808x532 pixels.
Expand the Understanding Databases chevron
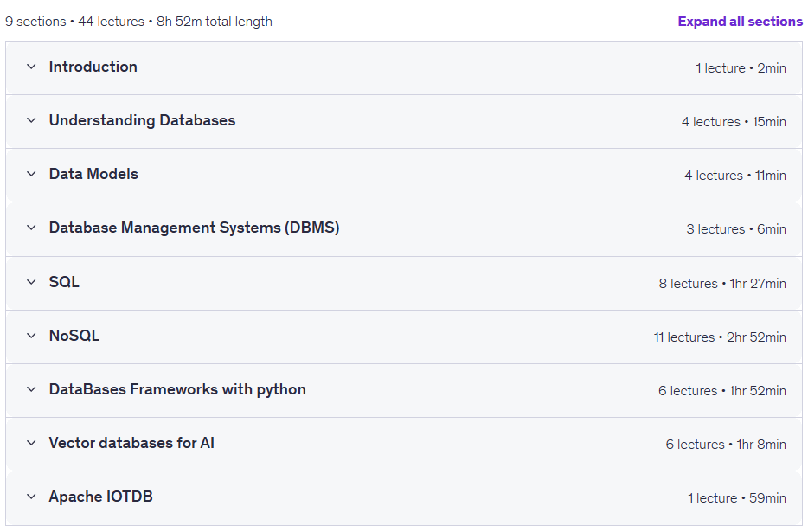[31, 120]
